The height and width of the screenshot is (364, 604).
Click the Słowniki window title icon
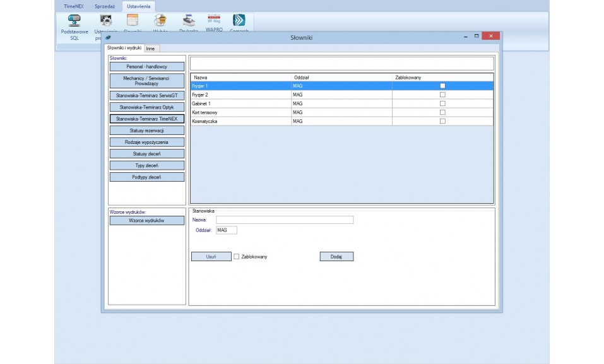[x=108, y=38]
